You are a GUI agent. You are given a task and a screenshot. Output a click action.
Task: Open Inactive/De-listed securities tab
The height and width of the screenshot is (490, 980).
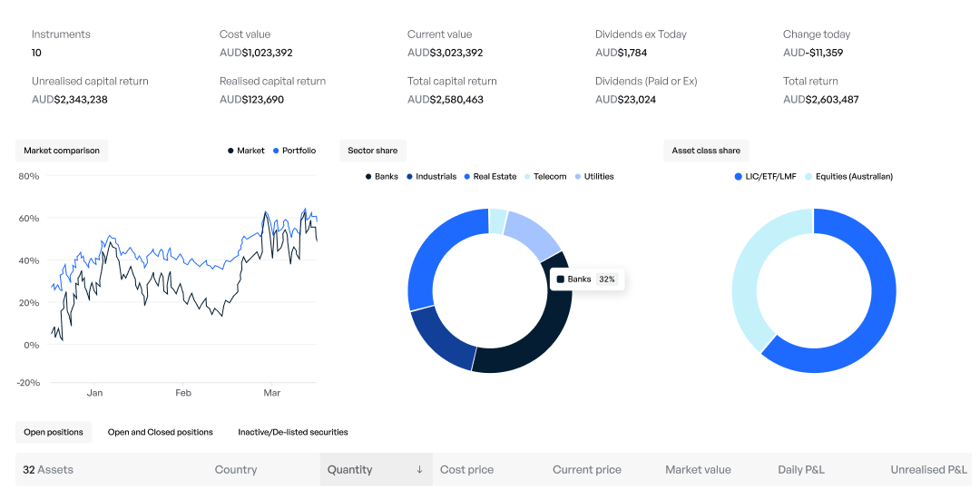tap(293, 433)
